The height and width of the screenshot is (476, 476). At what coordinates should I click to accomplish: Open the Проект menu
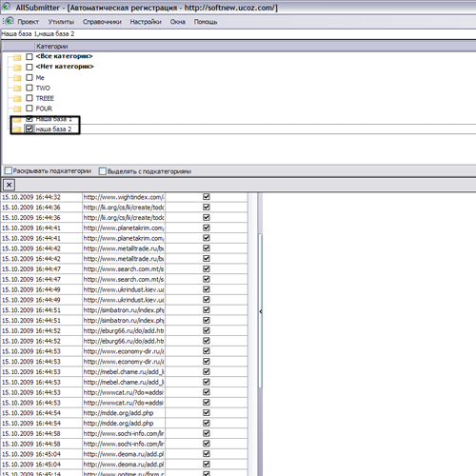tap(28, 22)
